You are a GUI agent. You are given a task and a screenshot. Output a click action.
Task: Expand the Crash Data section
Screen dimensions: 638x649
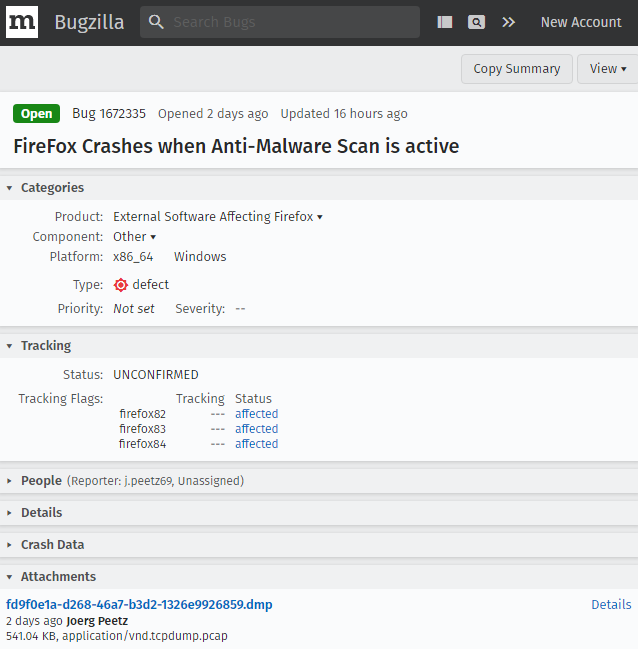(52, 545)
